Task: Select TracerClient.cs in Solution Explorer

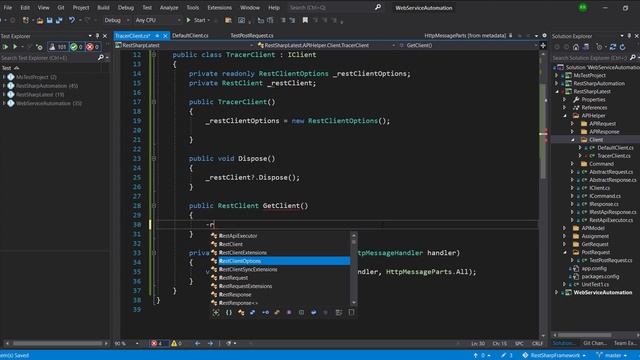Action: (x=613, y=156)
